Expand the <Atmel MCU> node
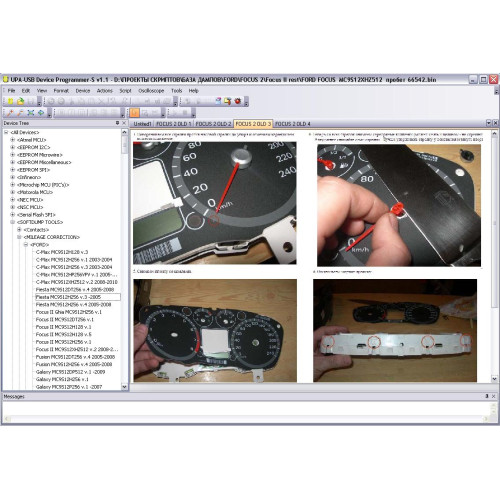Image resolution: width=500 pixels, height=500 pixels. click(x=13, y=140)
